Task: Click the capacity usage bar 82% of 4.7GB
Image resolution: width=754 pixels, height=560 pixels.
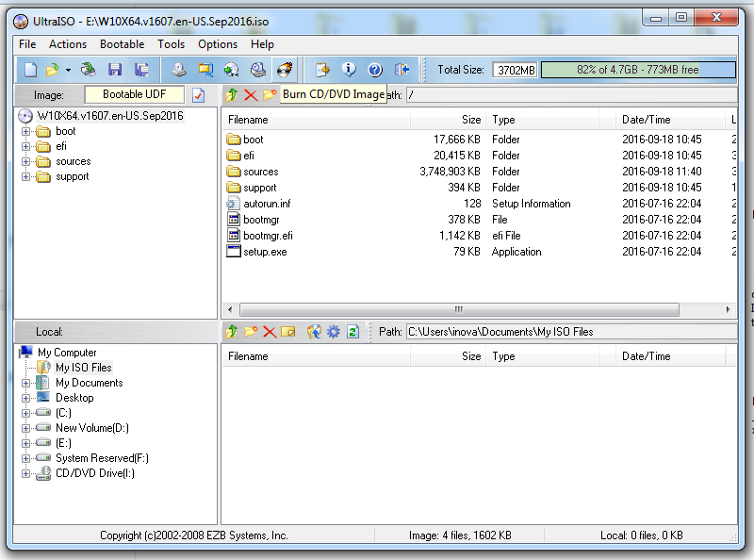Action: (638, 70)
